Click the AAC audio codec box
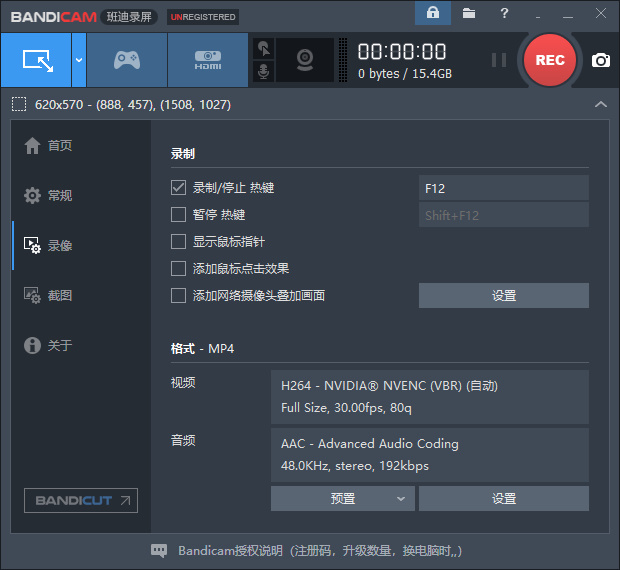Viewport: 620px width, 570px height. 430,455
